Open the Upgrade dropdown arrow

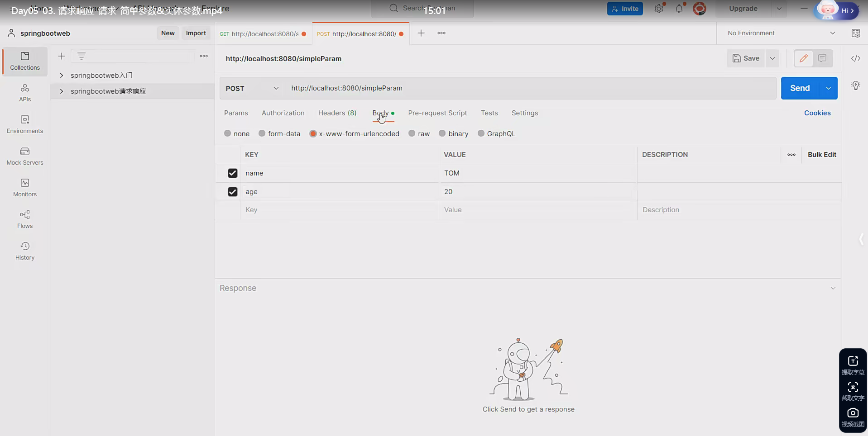(x=779, y=9)
